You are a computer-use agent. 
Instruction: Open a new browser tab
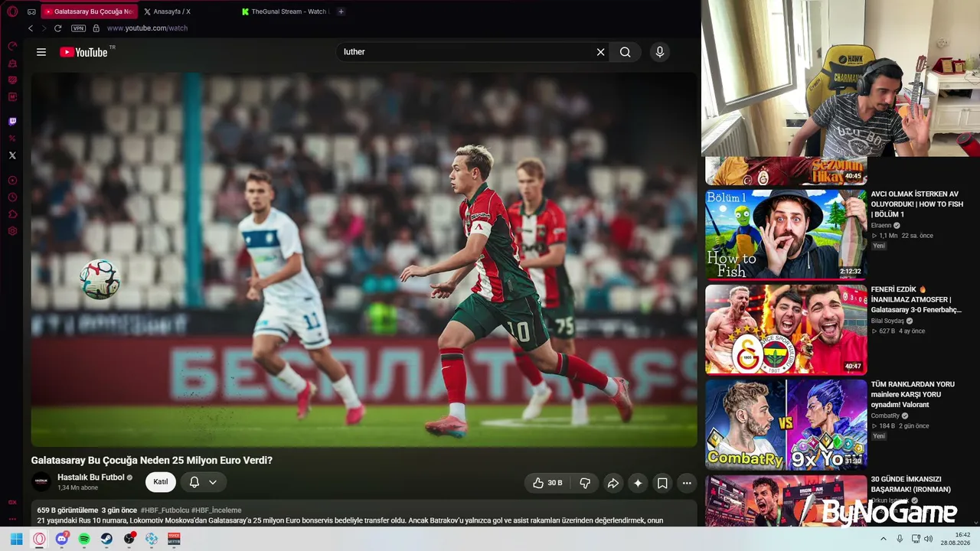click(x=341, y=11)
